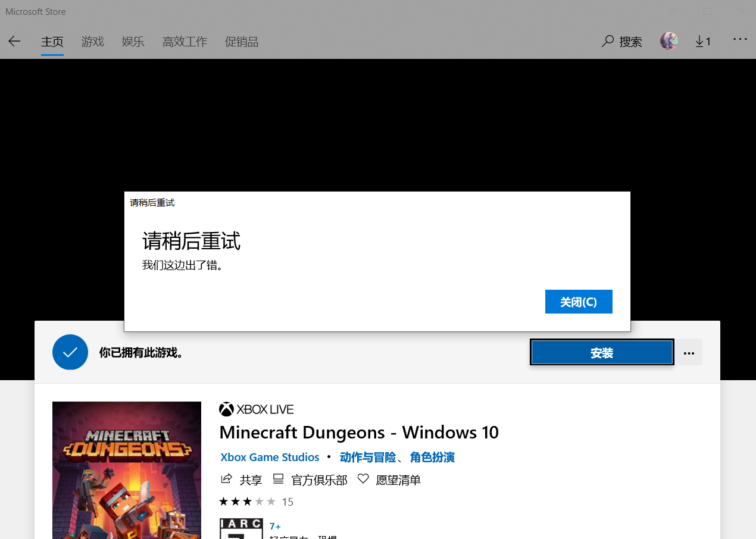Open the Xbox Game Studios publisher link
Image resolution: width=756 pixels, height=539 pixels.
(270, 457)
